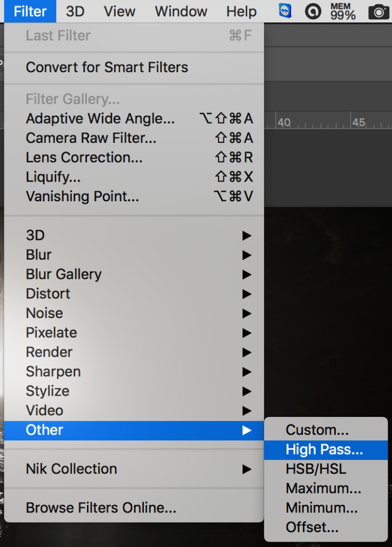
Task: Open the Window menu
Action: pyautogui.click(x=181, y=12)
